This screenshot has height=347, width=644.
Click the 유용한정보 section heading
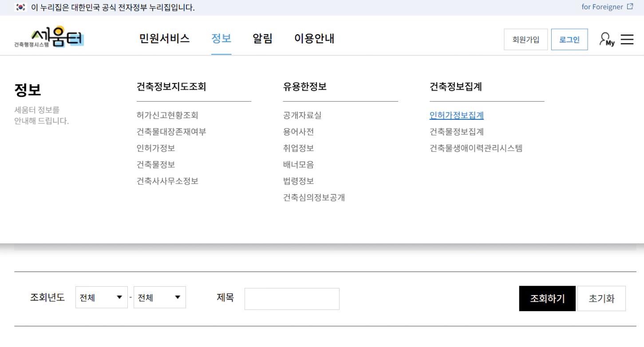tap(305, 87)
